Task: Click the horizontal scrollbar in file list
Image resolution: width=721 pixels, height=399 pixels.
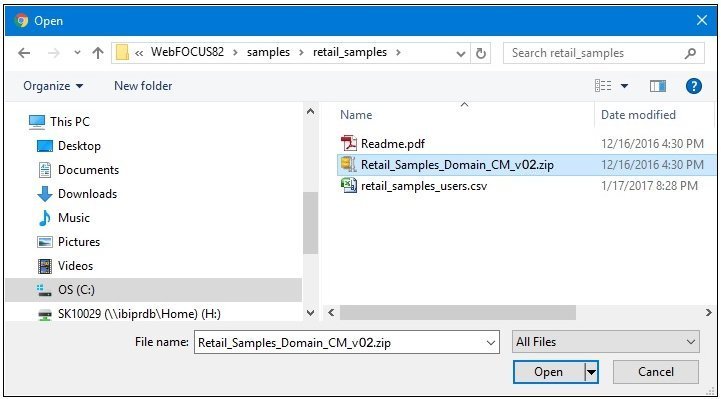Action: [458, 313]
